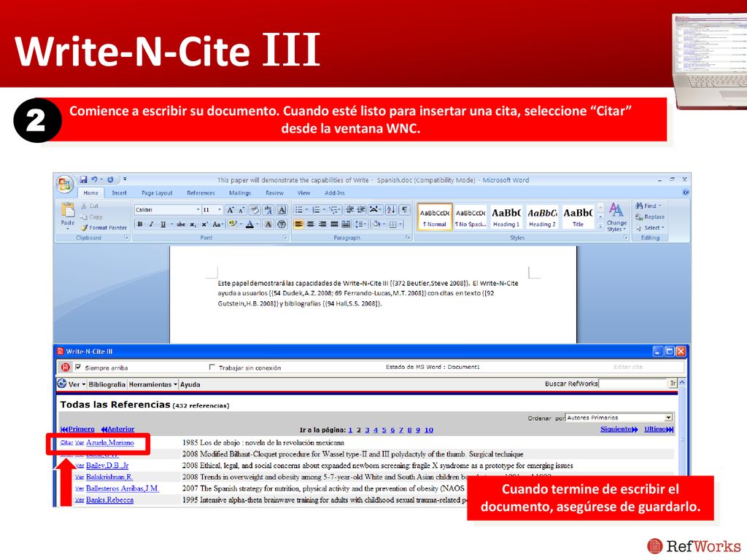Enable Trabajar sin conexión checkbox
This screenshot has height=560, width=747.
click(x=212, y=367)
